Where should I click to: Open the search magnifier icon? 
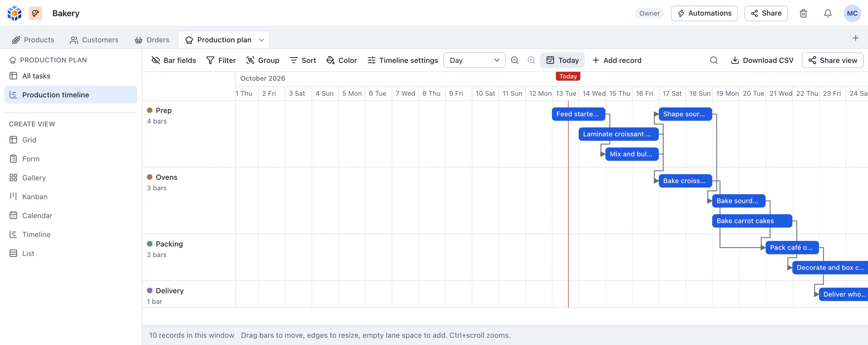click(714, 60)
